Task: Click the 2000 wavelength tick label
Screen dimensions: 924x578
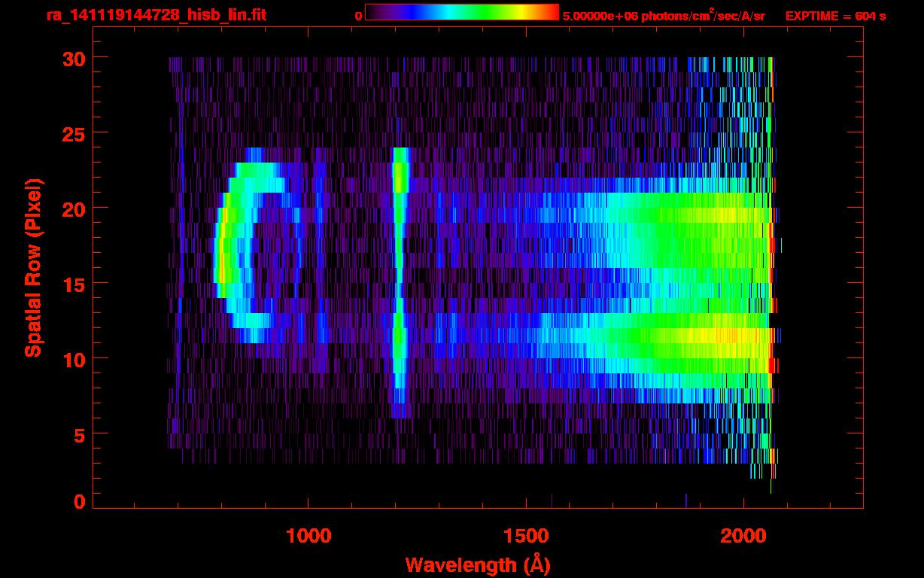Action: 743,536
